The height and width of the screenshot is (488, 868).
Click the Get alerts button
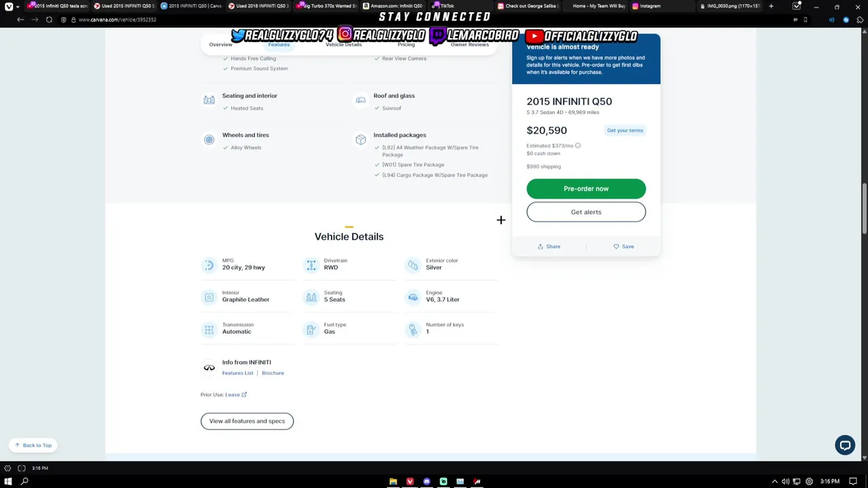[586, 212]
